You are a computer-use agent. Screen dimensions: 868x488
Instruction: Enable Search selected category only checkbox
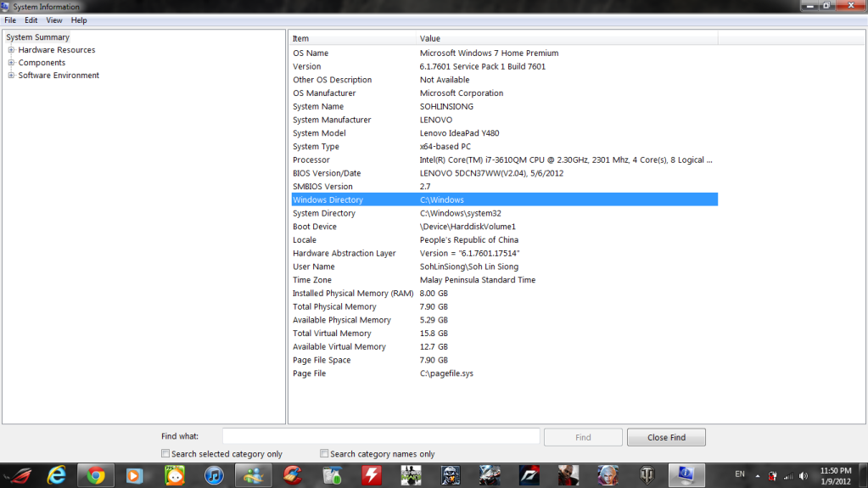pos(165,454)
